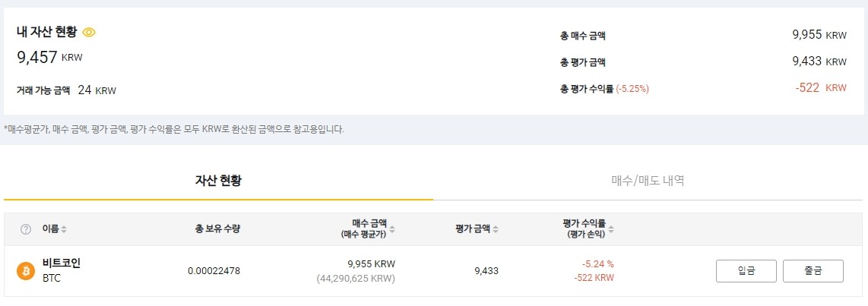The image size is (868, 306).
Task: Click the Bitcoin orange coin icon
Action: pyautogui.click(x=26, y=271)
